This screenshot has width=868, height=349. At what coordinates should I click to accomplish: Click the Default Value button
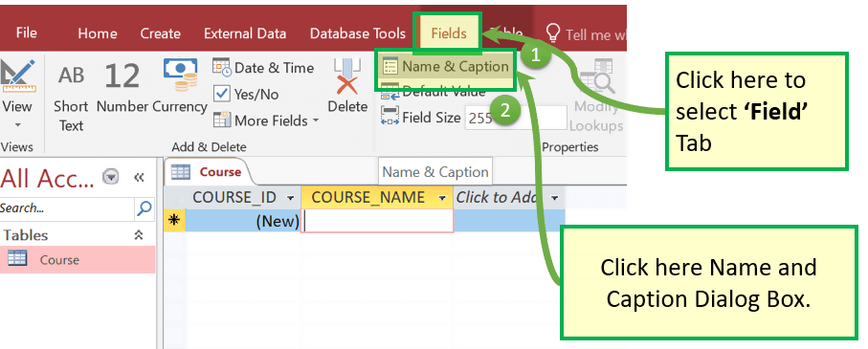click(x=434, y=91)
